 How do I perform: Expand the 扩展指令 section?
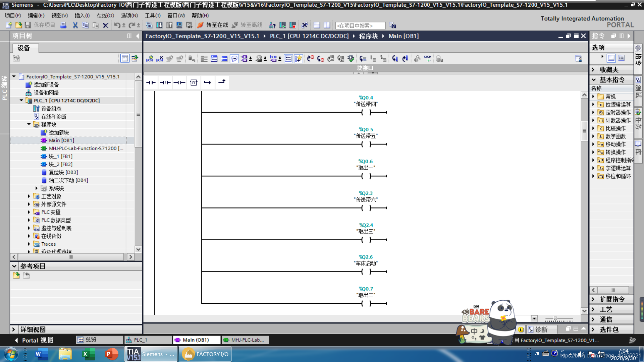click(x=593, y=300)
